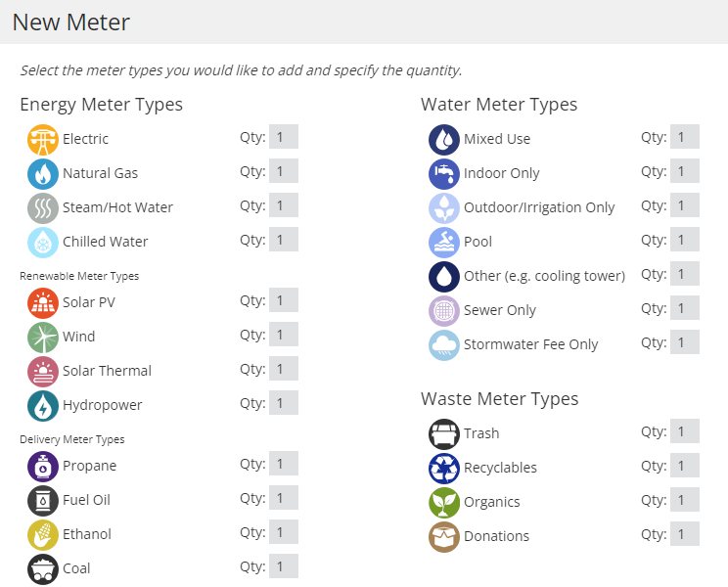Select the Recyclables meter icon
This screenshot has height=587, width=728.
point(444,468)
